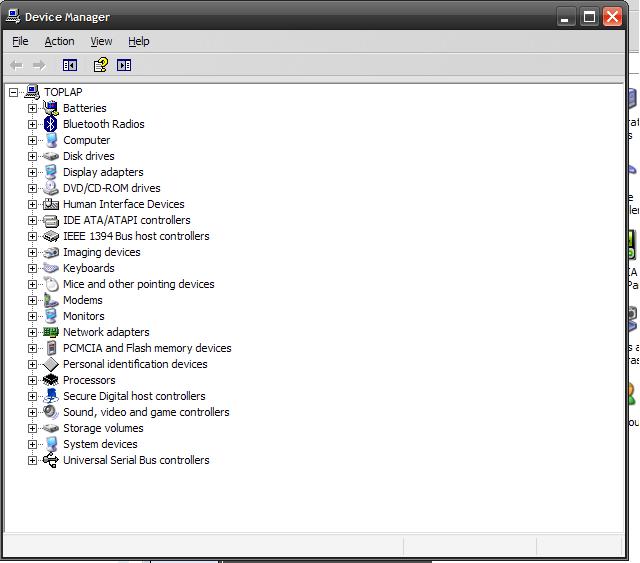Click the Processors chip icon
This screenshot has height=563, width=640.
51,381
